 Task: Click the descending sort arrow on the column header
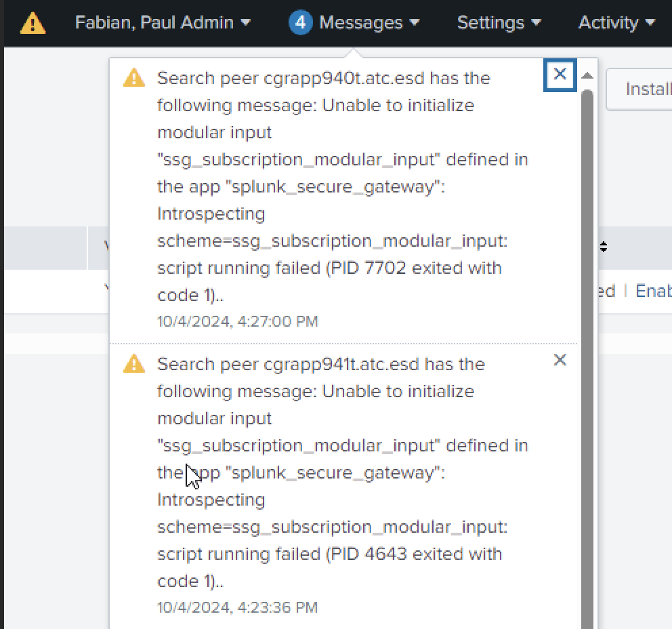603,251
